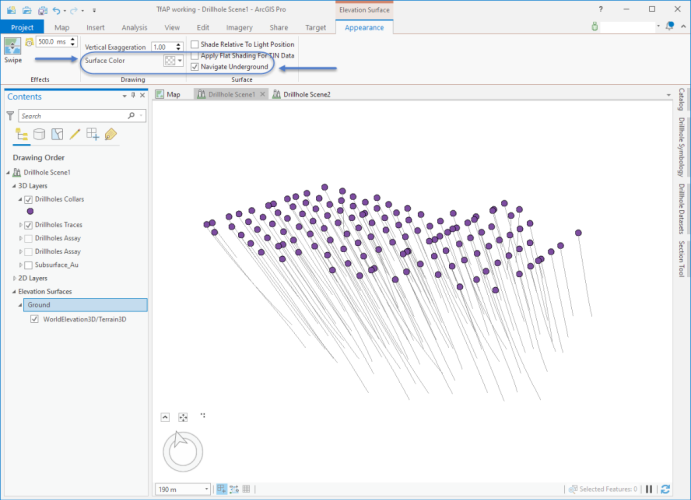Activate the Swipe tool
This screenshot has height=500, width=691.
(12, 50)
